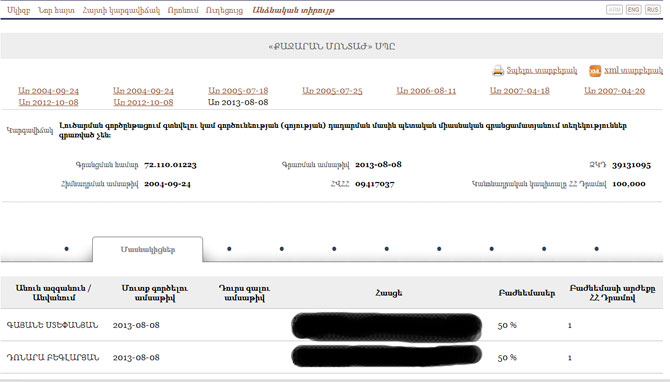Click the orange xml file icon
The height and width of the screenshot is (382, 670).
[595, 71]
